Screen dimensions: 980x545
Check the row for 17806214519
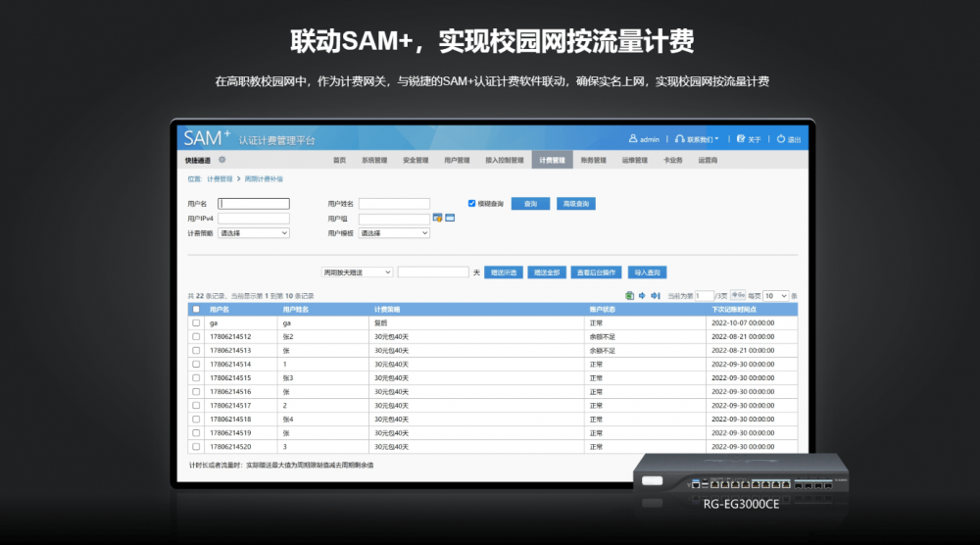[196, 433]
